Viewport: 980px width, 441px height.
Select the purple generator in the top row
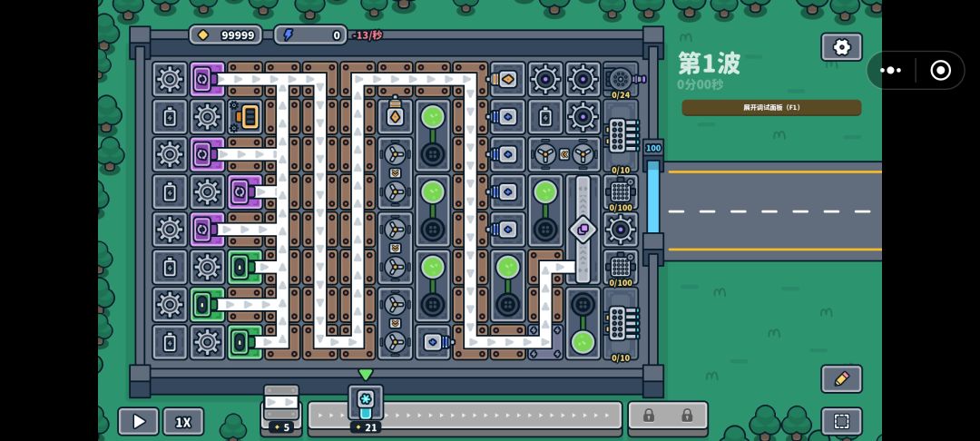[x=208, y=79]
